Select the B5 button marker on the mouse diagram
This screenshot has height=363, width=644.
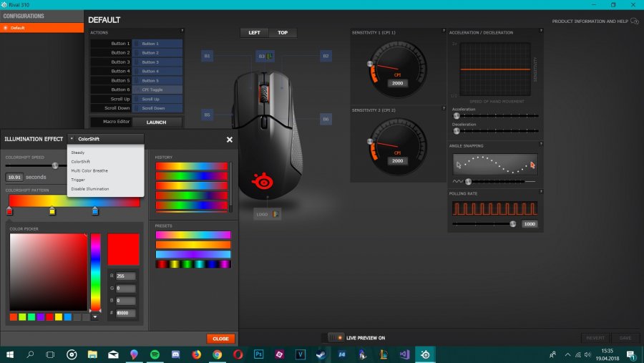click(x=207, y=115)
